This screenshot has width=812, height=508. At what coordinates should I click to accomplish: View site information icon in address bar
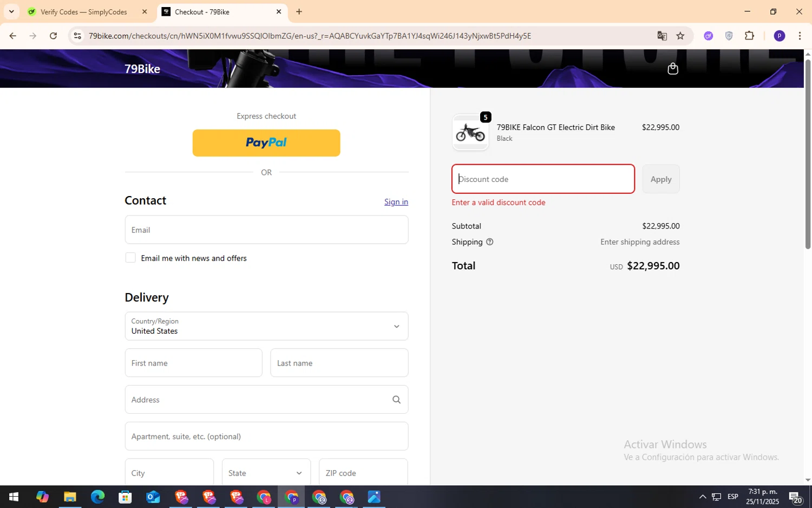77,36
